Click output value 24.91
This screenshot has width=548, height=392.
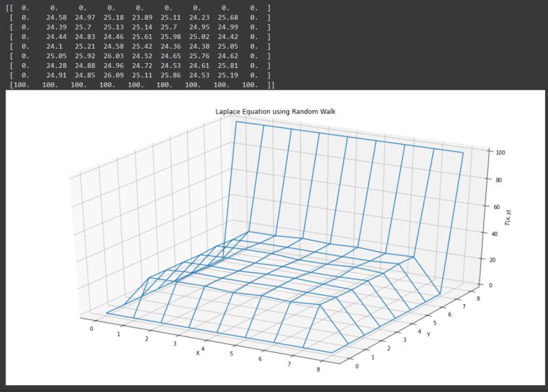pos(56,75)
